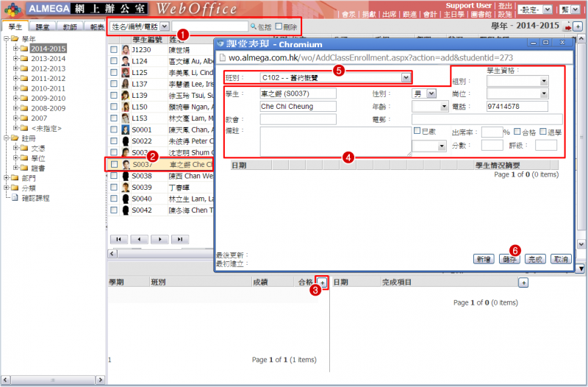This screenshot has width=588, height=387.
Task: Click the photo of student L150
Action: click(125, 107)
